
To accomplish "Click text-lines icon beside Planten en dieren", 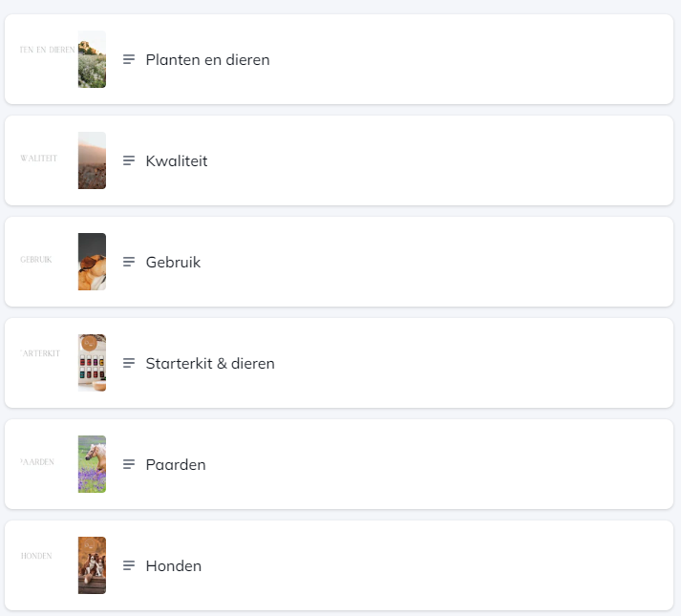I will (x=129, y=59).
